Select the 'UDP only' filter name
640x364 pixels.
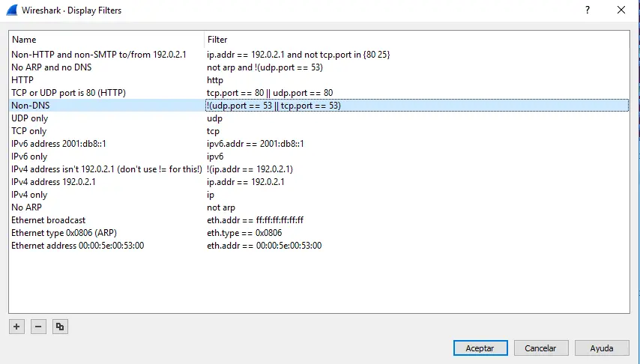tap(30, 118)
